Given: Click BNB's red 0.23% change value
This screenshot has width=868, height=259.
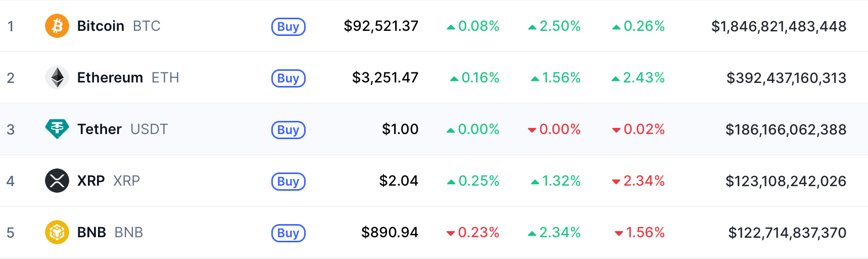Looking at the screenshot, I should click(473, 232).
